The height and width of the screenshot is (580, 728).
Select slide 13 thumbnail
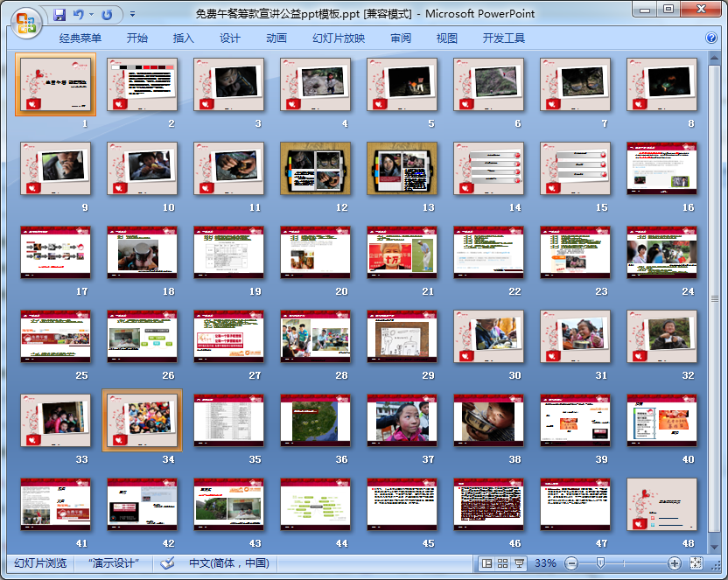[x=402, y=168]
